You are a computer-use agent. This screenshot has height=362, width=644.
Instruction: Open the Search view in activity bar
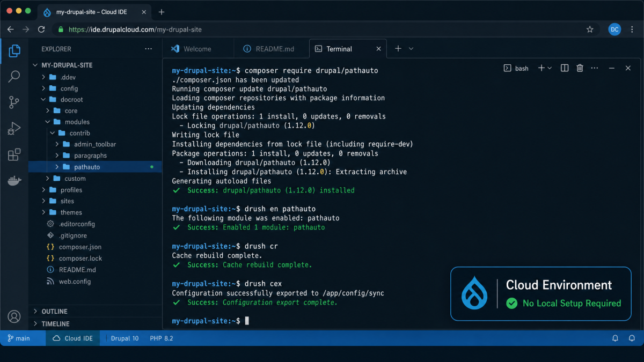(x=14, y=76)
